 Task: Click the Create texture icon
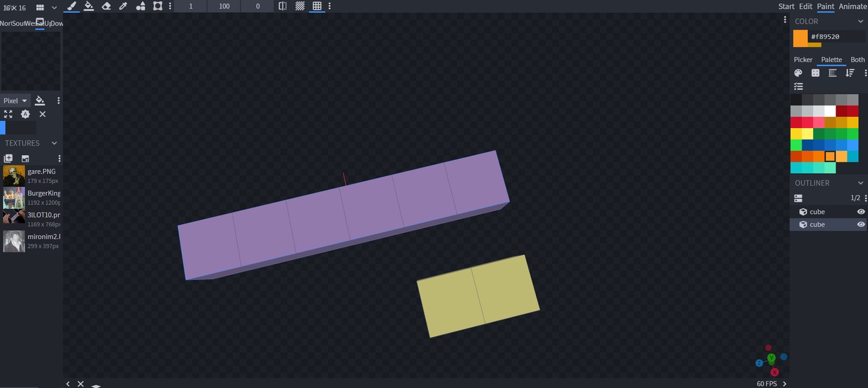[x=25, y=158]
